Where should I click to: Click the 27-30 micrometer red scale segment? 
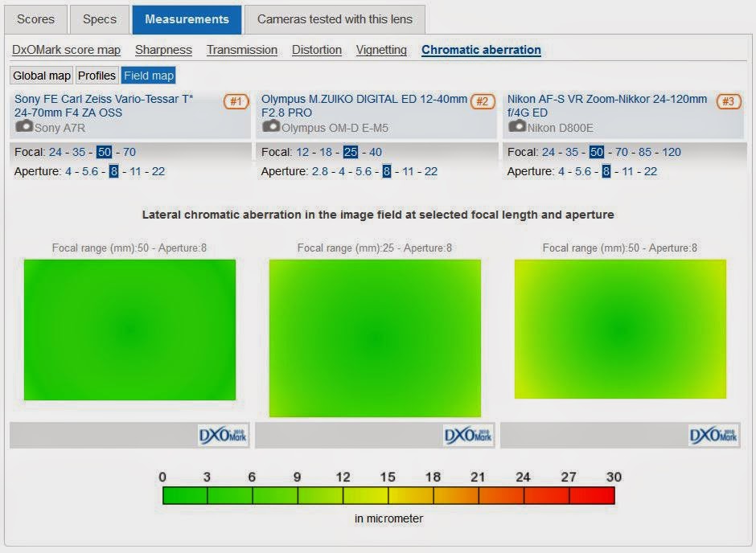(592, 496)
